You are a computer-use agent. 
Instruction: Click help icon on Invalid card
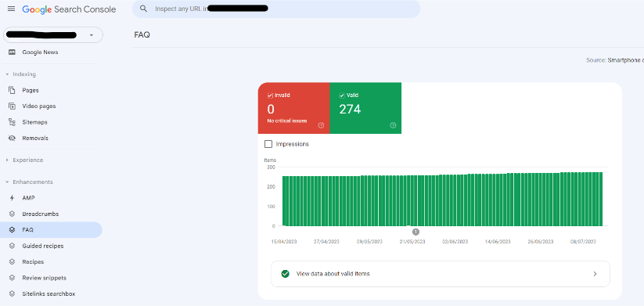321,126
